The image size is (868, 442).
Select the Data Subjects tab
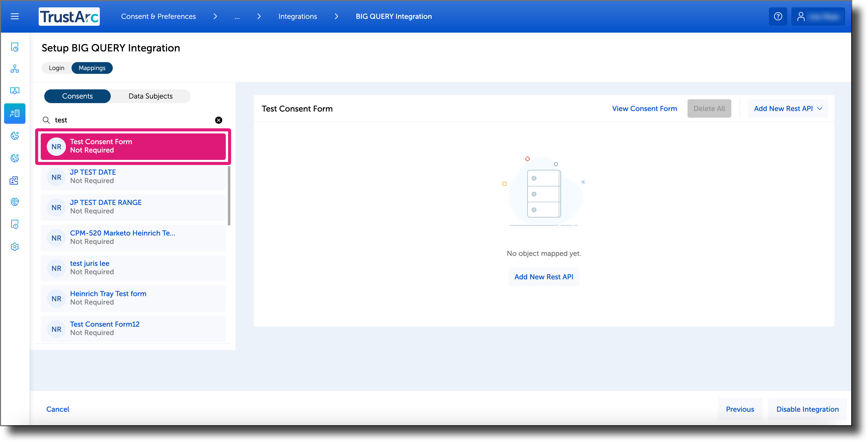point(150,96)
